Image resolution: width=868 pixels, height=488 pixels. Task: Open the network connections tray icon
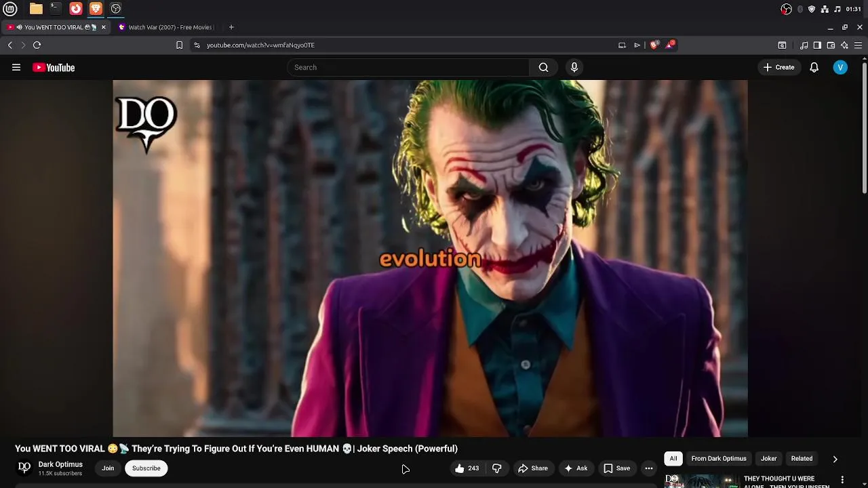pyautogui.click(x=825, y=9)
